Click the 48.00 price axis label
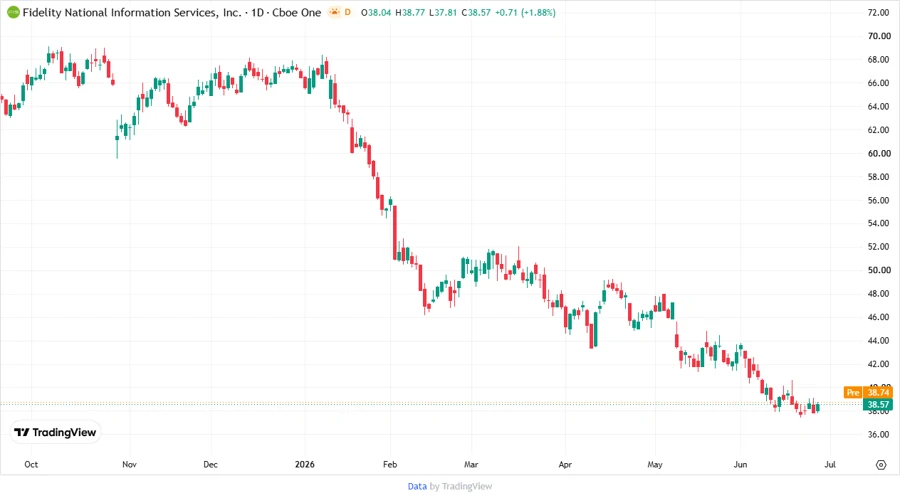 pyautogui.click(x=879, y=294)
